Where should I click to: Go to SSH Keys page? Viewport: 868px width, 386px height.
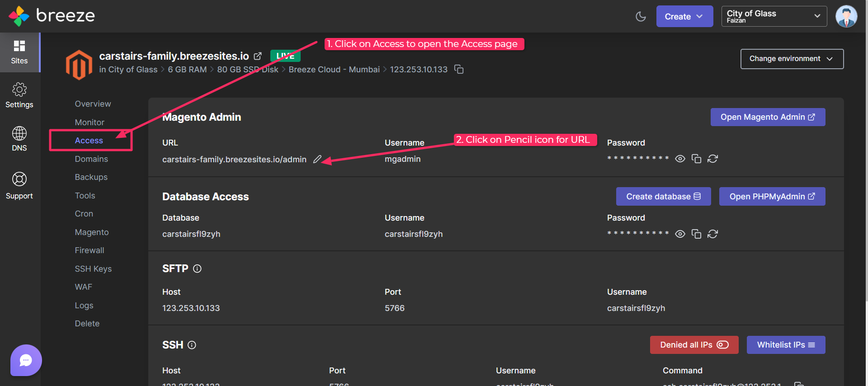click(x=93, y=269)
